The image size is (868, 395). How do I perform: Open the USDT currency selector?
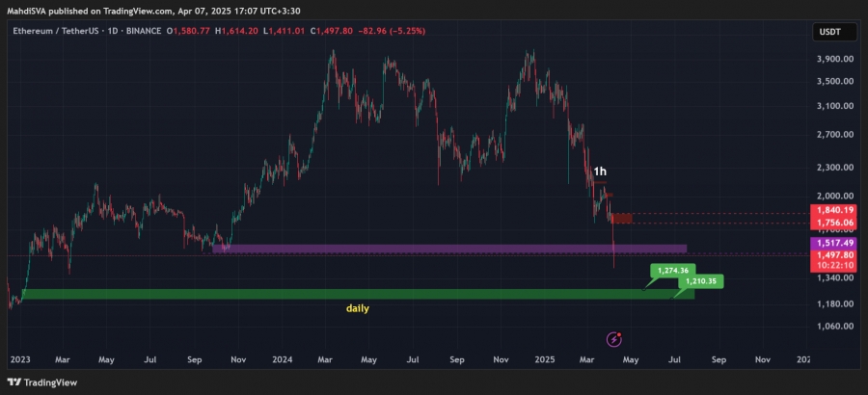click(829, 32)
